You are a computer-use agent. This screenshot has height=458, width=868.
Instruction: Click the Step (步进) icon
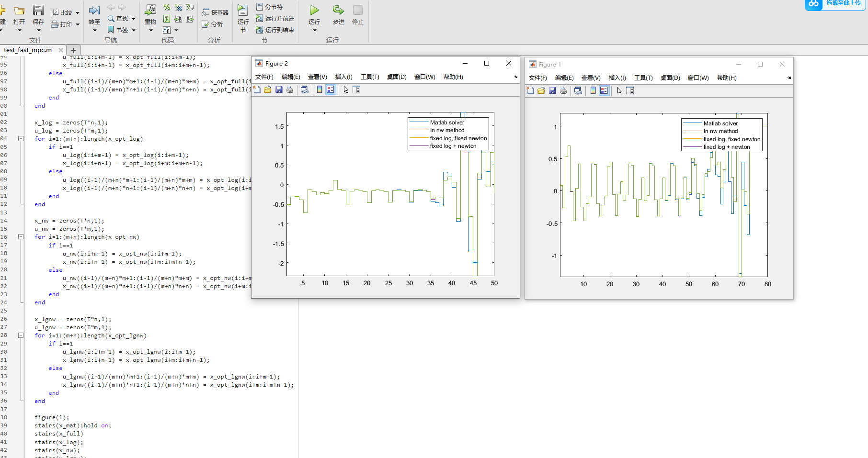(x=338, y=10)
